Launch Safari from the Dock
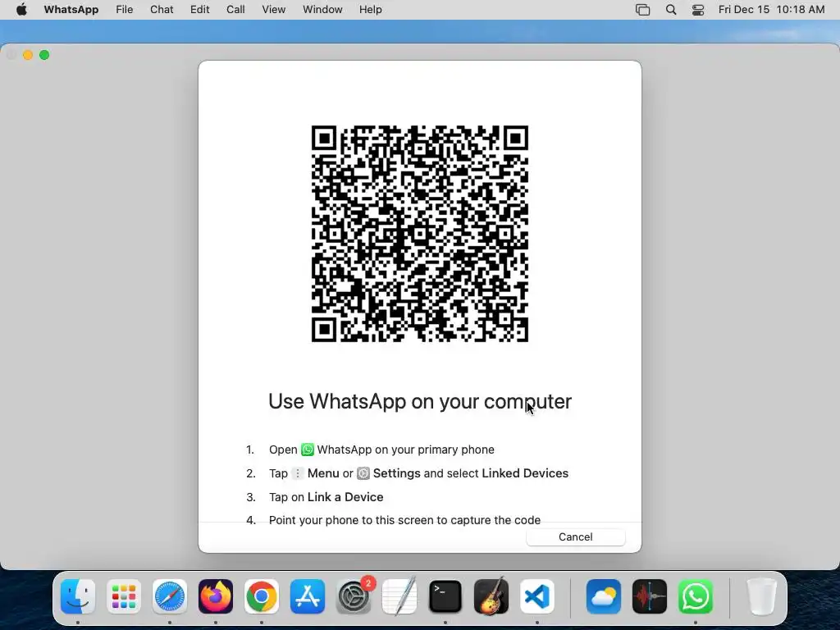 click(170, 596)
